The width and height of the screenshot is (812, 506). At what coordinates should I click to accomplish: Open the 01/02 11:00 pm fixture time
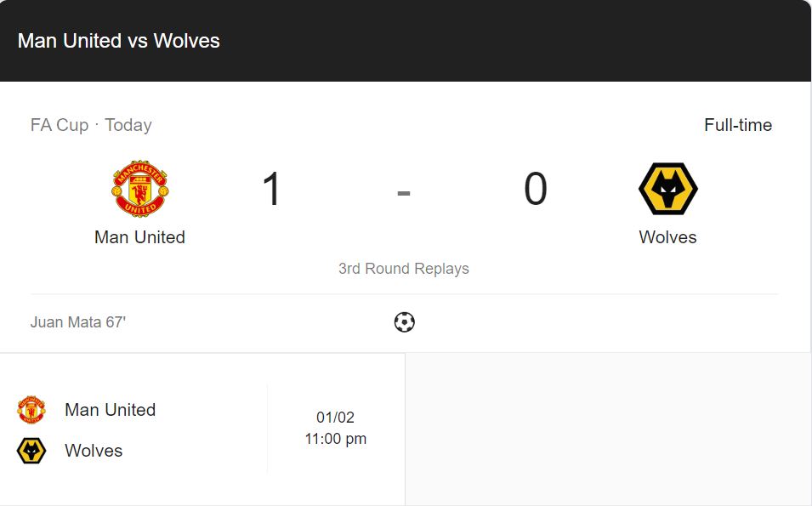point(336,428)
